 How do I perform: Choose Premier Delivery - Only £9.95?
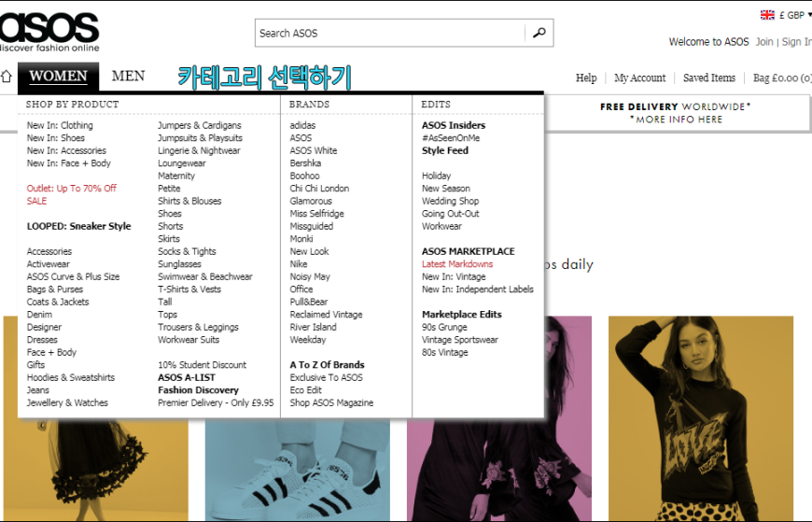(216, 402)
